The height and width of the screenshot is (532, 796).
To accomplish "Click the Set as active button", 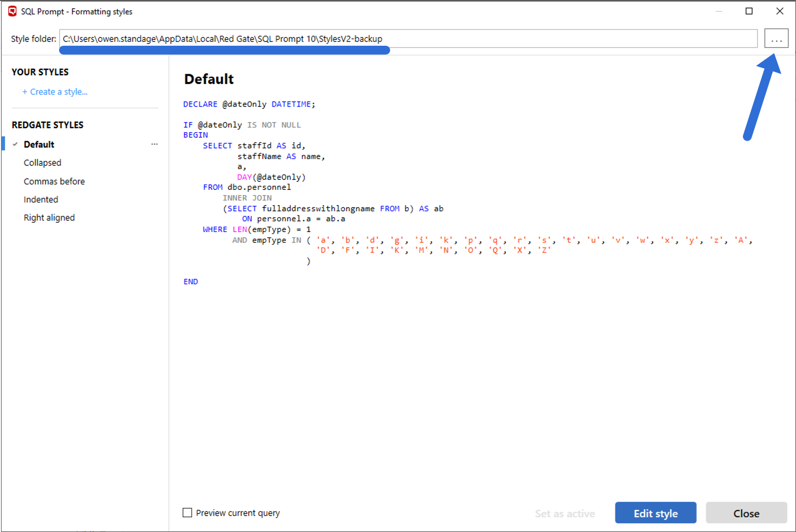I will click(x=565, y=513).
